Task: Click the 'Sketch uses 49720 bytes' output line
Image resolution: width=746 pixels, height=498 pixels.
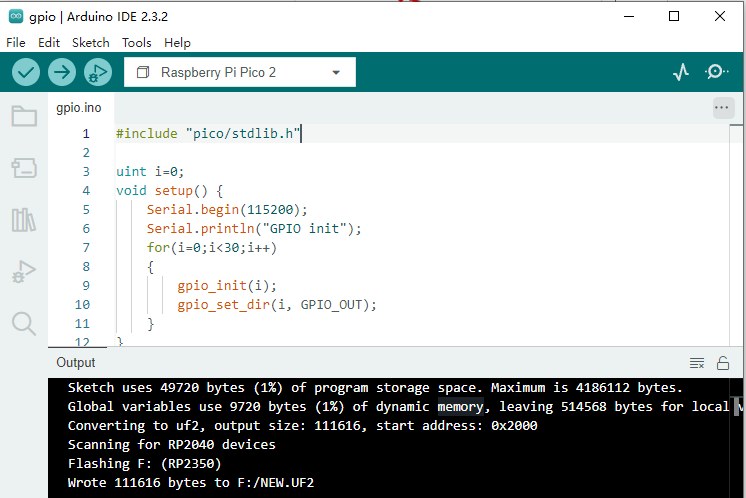Action: tap(375, 388)
